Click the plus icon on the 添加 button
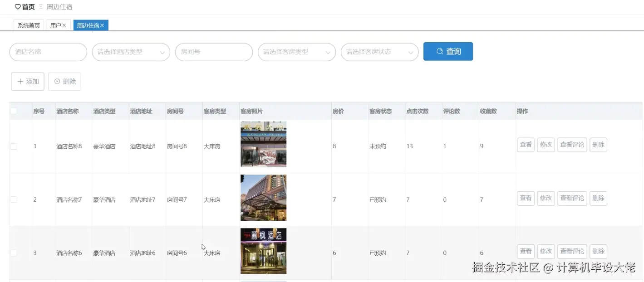 pyautogui.click(x=20, y=81)
